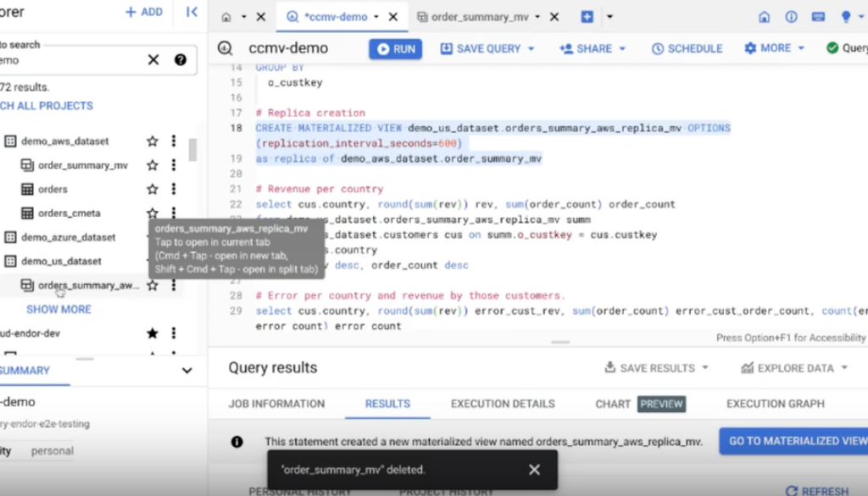Switch to the EXECUTION DETAILS tab
The image size is (868, 496).
point(503,404)
